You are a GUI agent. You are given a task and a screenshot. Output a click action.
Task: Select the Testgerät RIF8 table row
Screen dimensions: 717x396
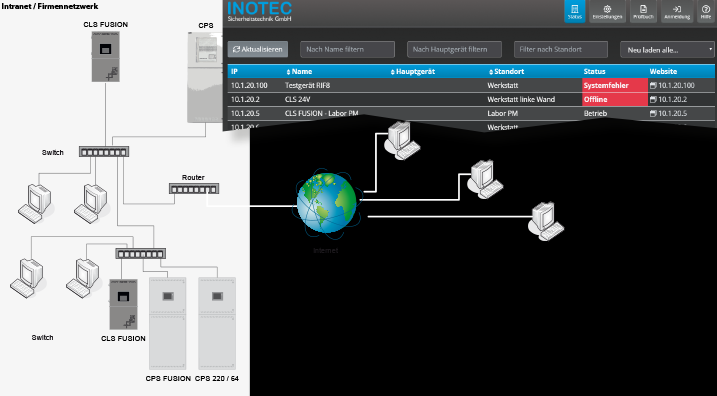point(471,86)
